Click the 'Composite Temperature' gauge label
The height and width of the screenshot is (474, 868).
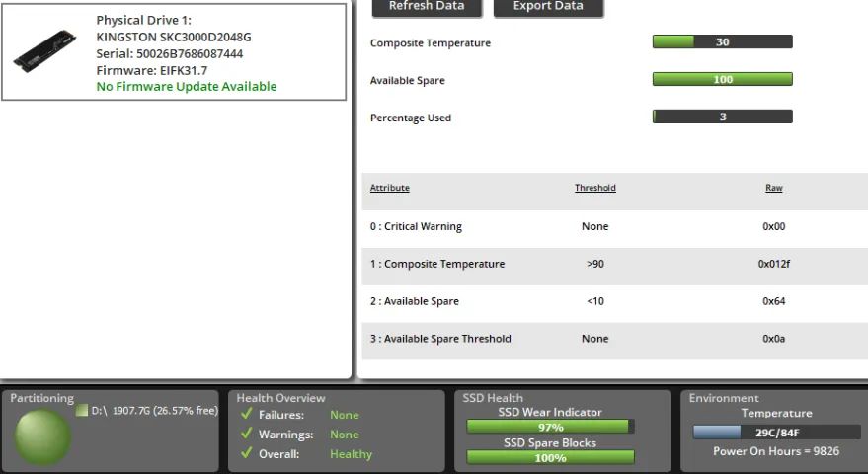[x=431, y=43]
